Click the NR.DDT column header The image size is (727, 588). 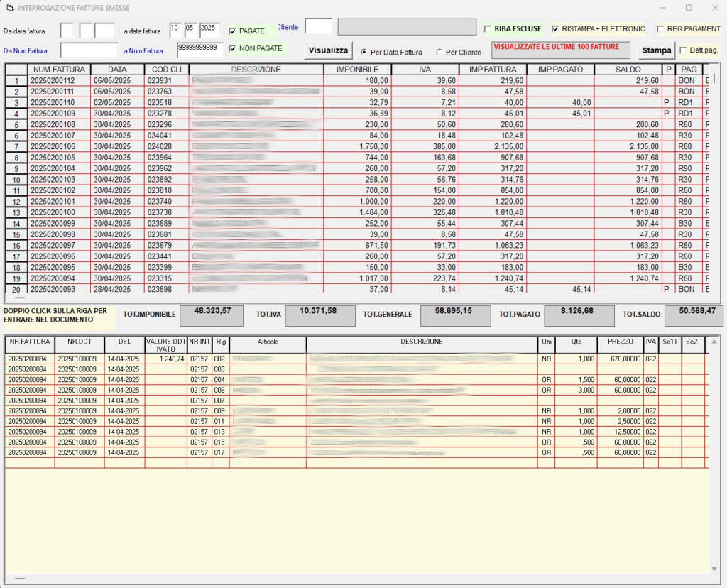[80, 345]
